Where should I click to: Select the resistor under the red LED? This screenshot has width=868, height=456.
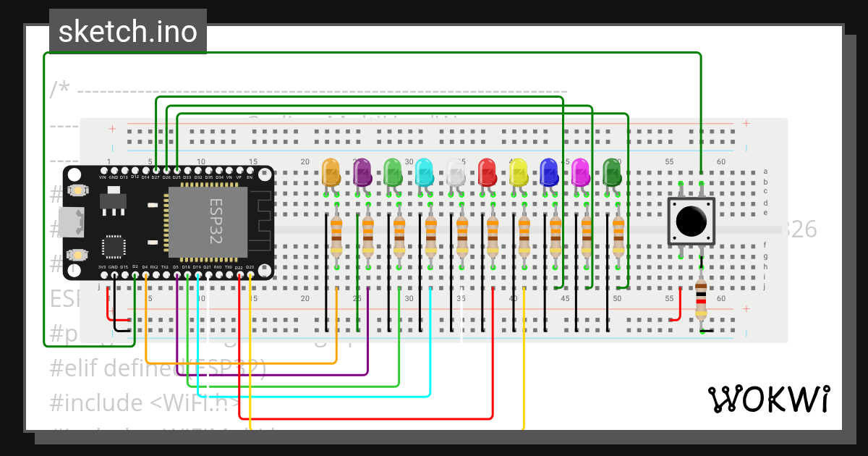[x=493, y=236]
